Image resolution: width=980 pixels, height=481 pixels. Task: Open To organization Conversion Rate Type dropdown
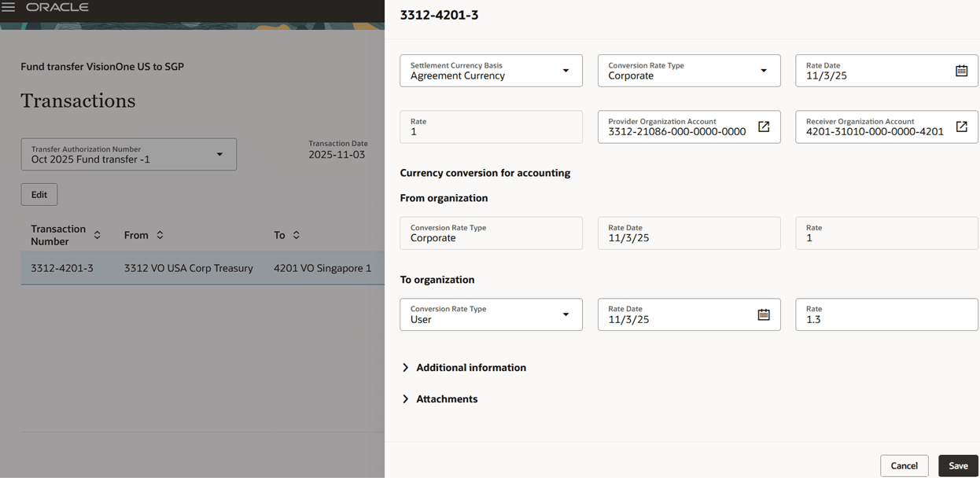[566, 314]
